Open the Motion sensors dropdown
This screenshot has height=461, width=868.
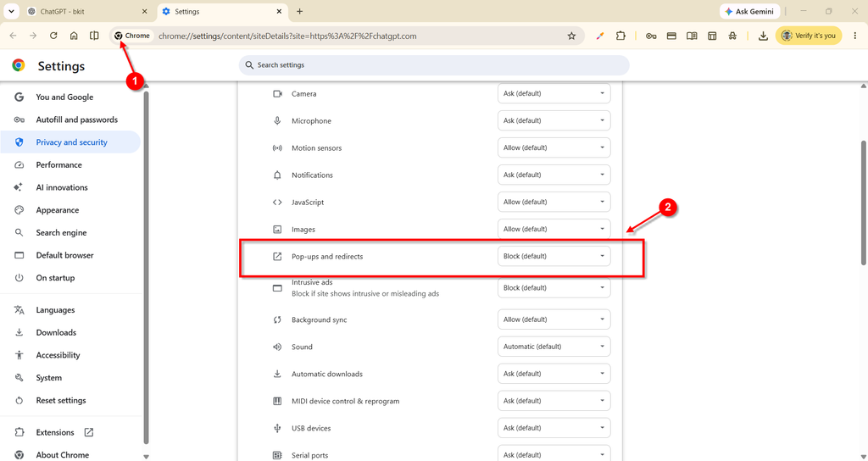(x=554, y=147)
